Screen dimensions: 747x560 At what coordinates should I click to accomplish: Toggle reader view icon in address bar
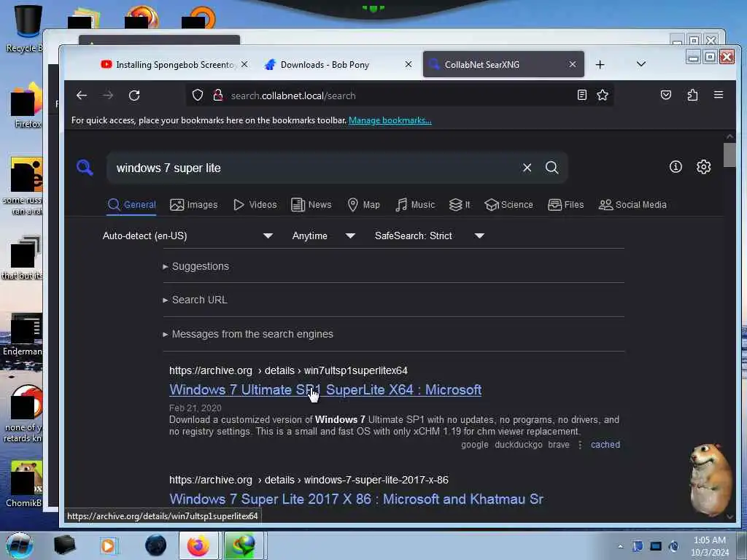[x=581, y=96]
